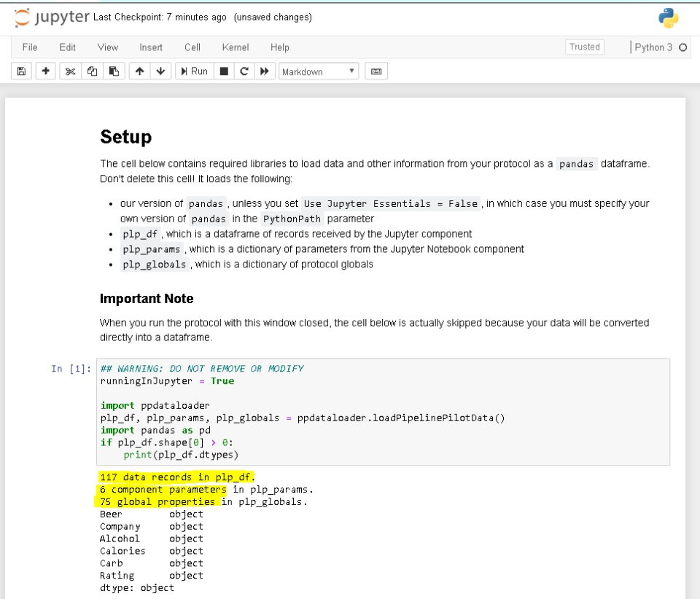Open the File menu
Screen dimensions: 700x599
(30, 47)
